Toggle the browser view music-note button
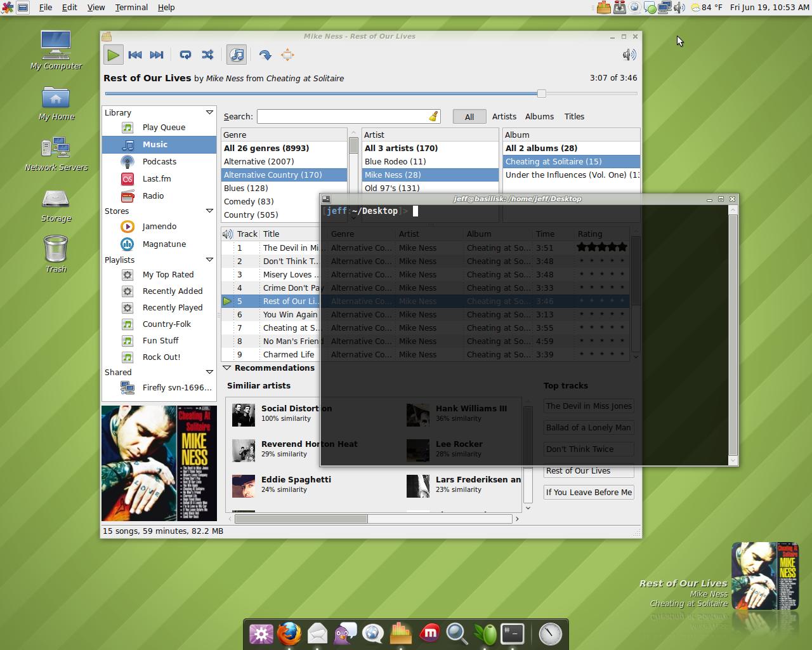This screenshot has height=650, width=812. pos(237,55)
